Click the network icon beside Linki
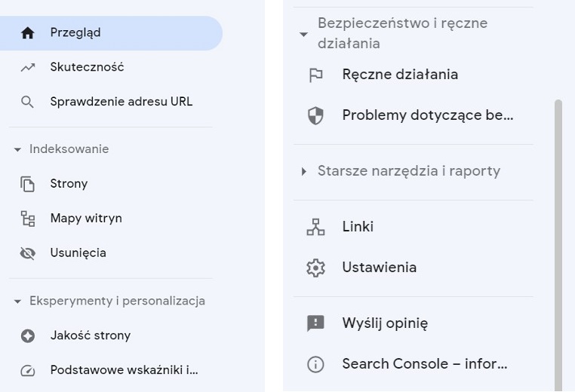Viewport: 575px width, 392px height. pos(315,227)
